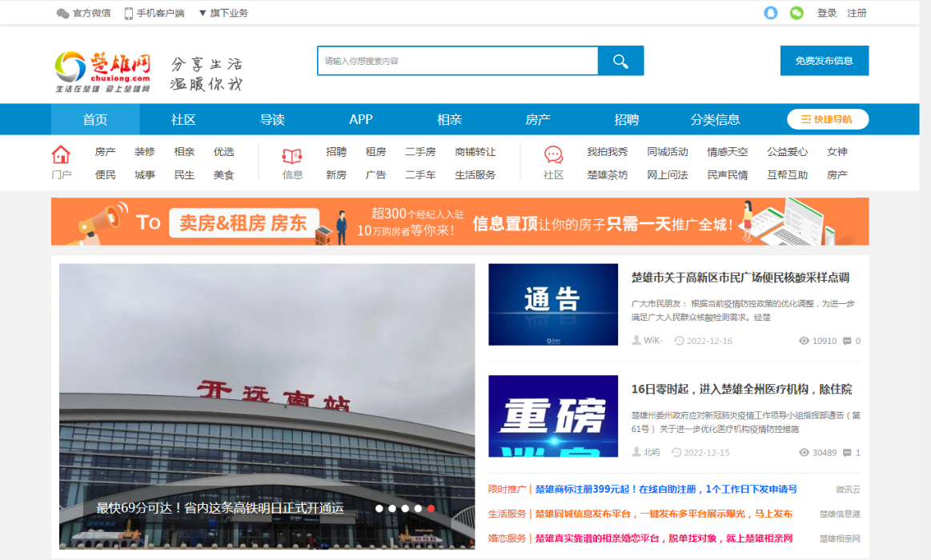The image size is (931, 560).
Task: Click the QQ login icon
Action: (x=771, y=13)
